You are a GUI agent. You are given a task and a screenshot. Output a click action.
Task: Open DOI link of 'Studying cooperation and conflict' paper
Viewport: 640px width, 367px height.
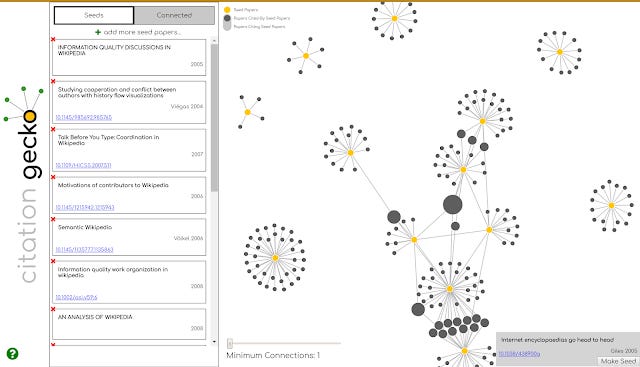coord(84,117)
